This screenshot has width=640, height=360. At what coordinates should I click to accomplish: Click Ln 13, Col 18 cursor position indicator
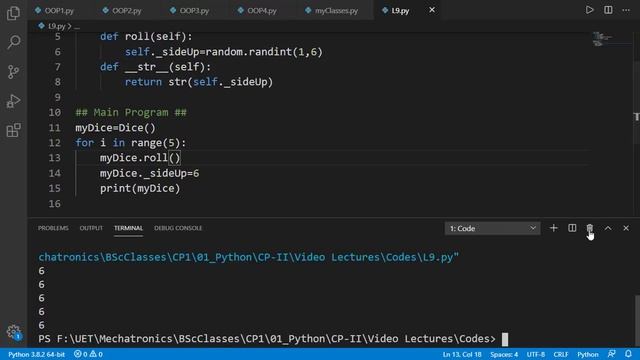coord(462,354)
